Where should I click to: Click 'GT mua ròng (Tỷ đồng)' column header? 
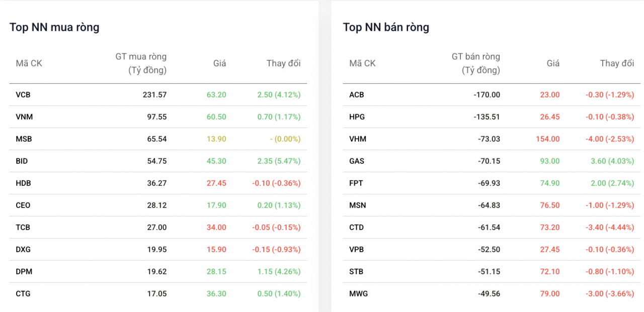tap(141, 63)
